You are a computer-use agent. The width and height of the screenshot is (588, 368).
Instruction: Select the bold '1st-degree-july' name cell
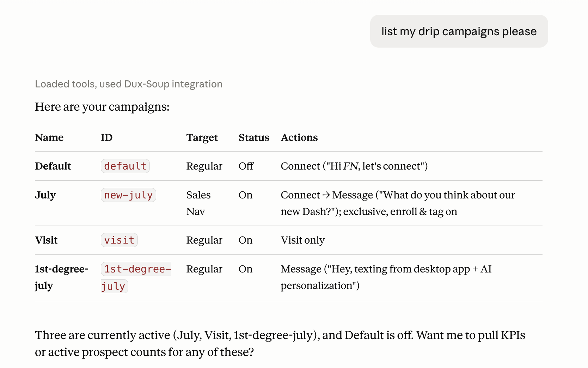point(61,277)
